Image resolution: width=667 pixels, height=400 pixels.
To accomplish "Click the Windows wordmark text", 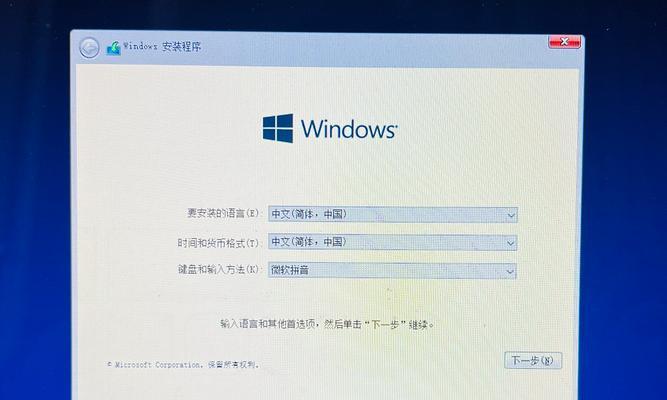I will coord(349,129).
